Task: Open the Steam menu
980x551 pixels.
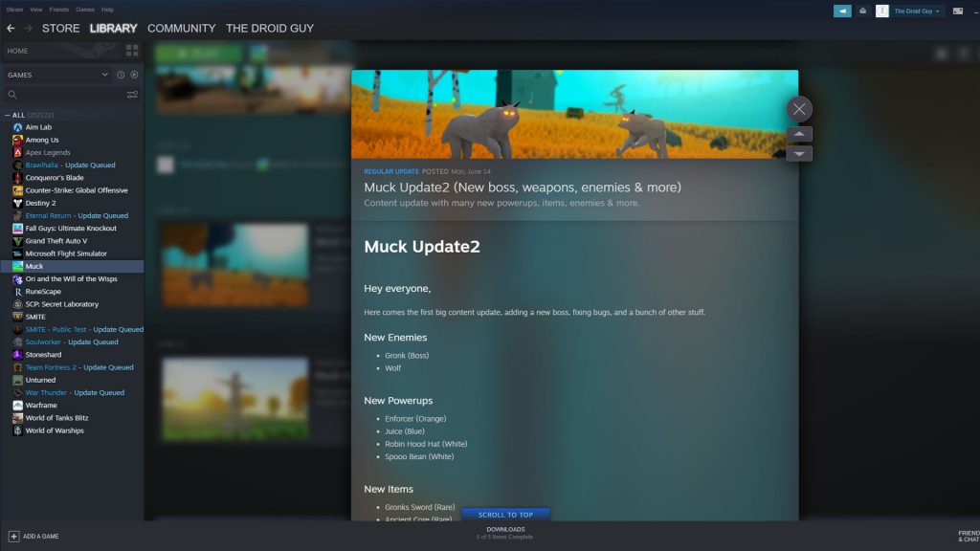Action: click(14, 10)
